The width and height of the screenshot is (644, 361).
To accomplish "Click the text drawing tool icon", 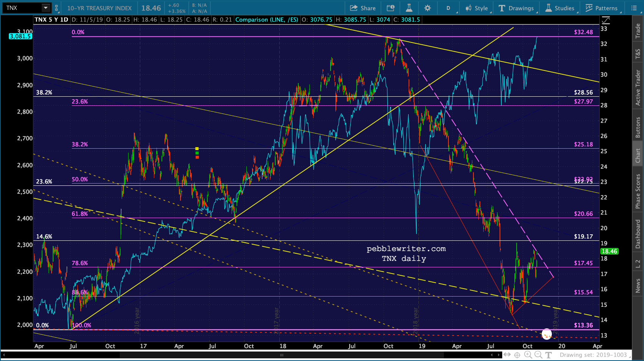I will coord(548,355).
